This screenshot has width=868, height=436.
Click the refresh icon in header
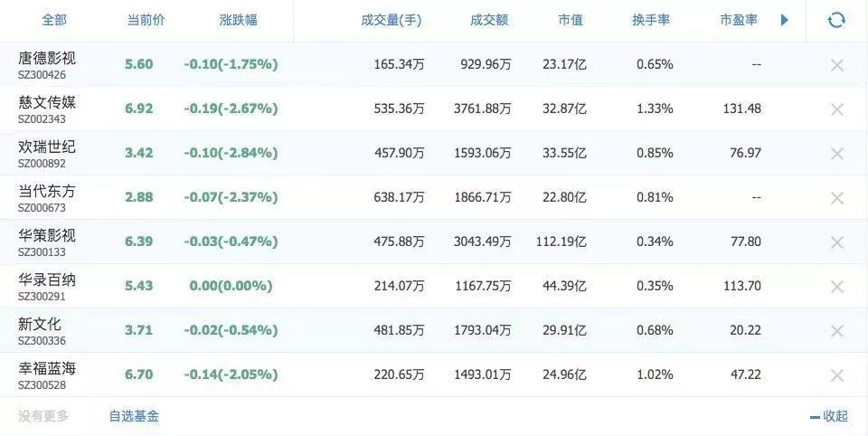[x=836, y=20]
